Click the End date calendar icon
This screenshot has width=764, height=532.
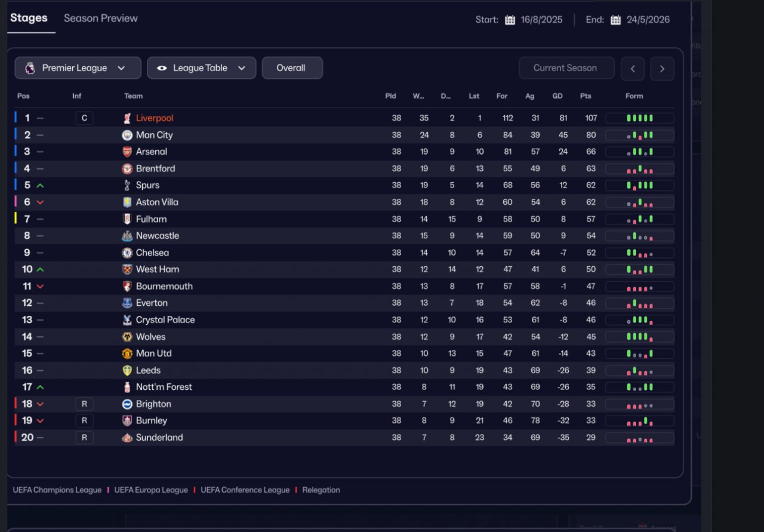coord(615,20)
